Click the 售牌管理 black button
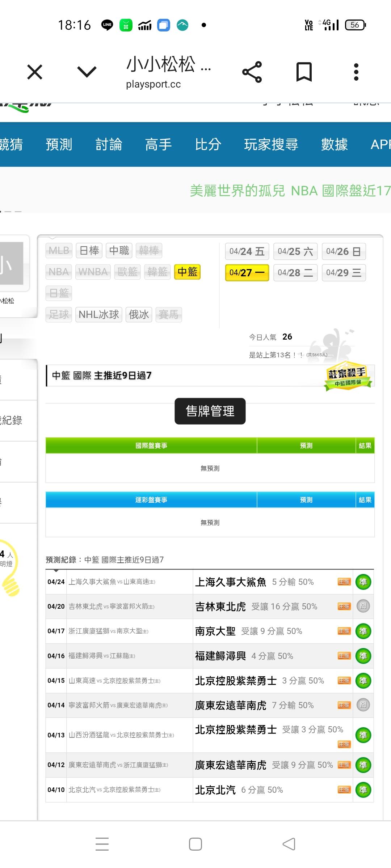The height and width of the screenshot is (868, 391). pos(210,411)
